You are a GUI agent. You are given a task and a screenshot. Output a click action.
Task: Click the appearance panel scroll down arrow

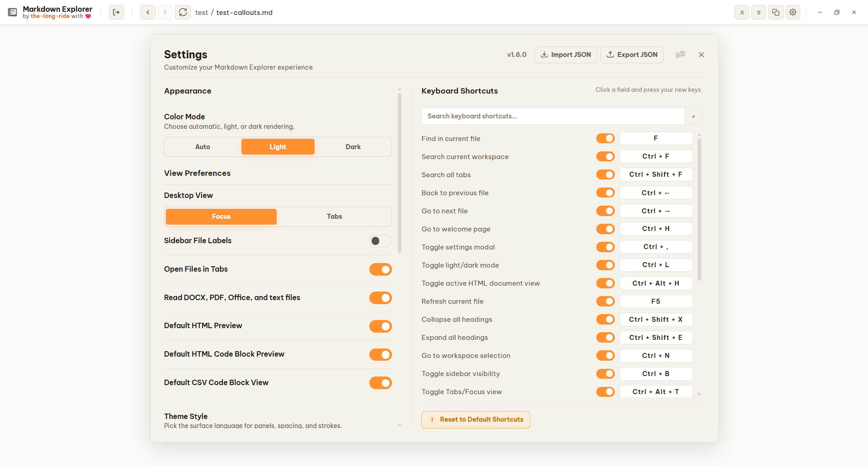[x=400, y=425]
